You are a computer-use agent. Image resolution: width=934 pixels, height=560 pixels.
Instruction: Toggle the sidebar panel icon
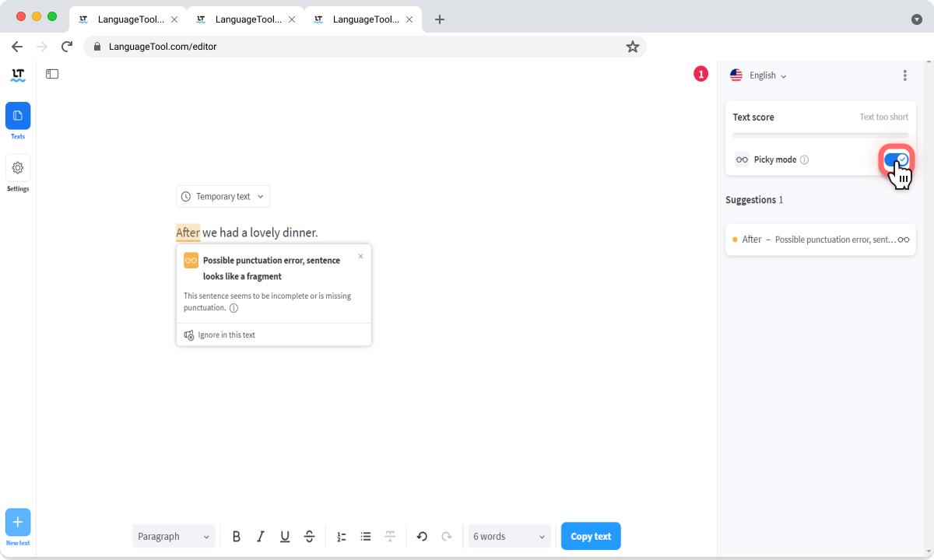pos(52,74)
